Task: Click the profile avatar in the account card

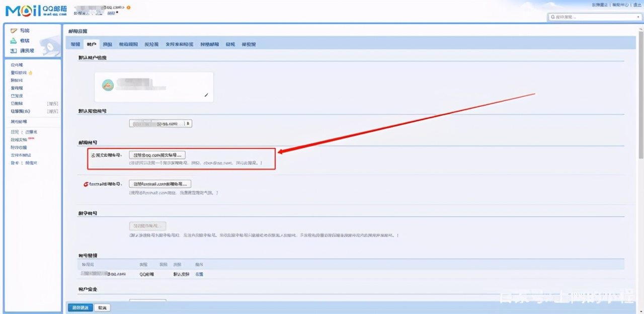Action: tap(108, 85)
